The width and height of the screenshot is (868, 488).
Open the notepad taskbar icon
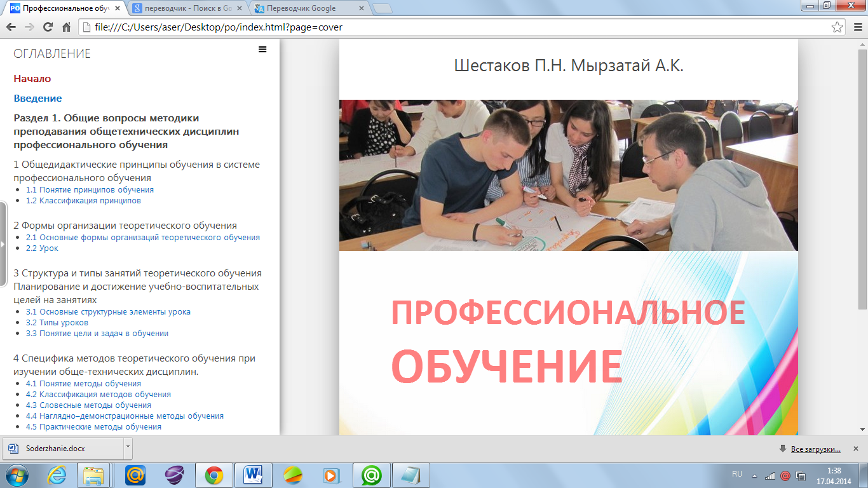(410, 475)
